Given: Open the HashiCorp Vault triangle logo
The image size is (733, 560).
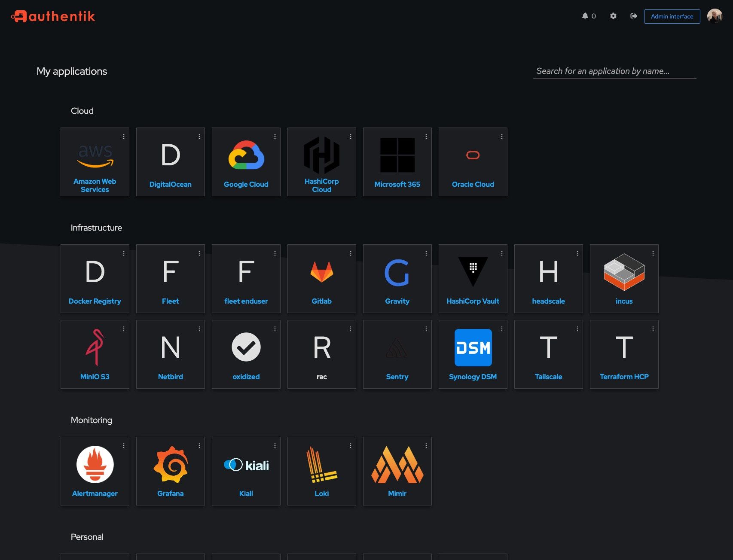Looking at the screenshot, I should (473, 272).
